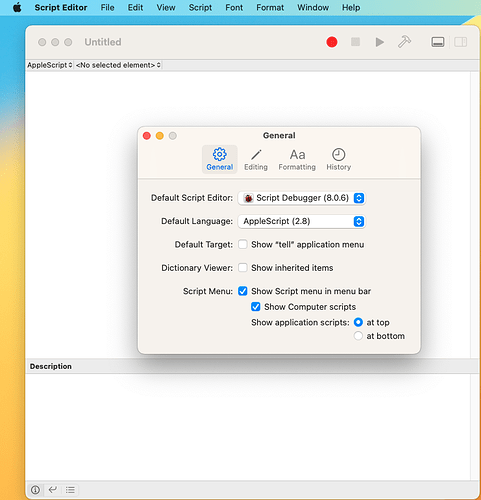The width and height of the screenshot is (481, 500).
Task: Switch to the Formatting preferences tab
Action: point(297,160)
